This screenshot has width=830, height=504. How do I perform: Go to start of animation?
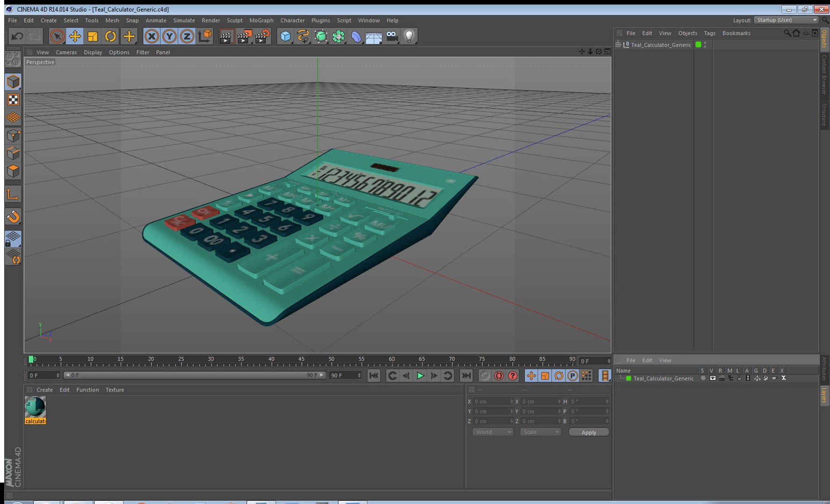point(374,376)
